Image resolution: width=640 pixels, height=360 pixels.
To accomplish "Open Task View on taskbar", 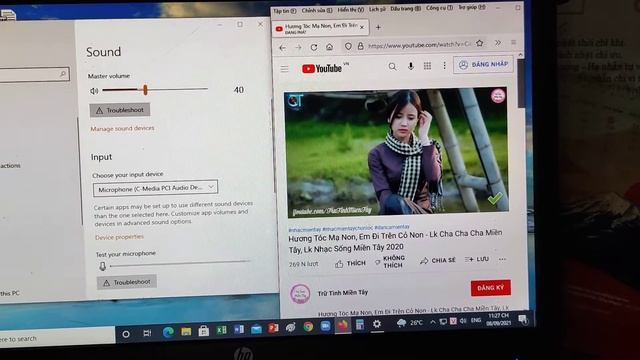I will pos(147,333).
